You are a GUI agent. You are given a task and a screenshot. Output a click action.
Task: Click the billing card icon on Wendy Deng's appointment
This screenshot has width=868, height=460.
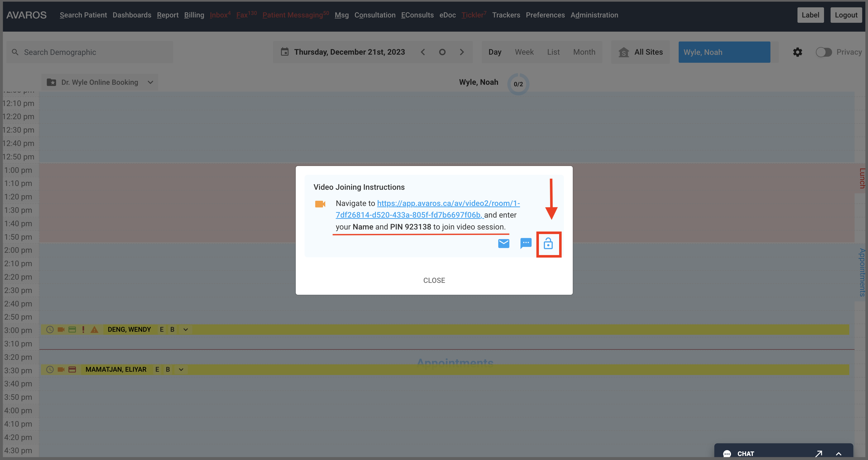[x=72, y=329]
